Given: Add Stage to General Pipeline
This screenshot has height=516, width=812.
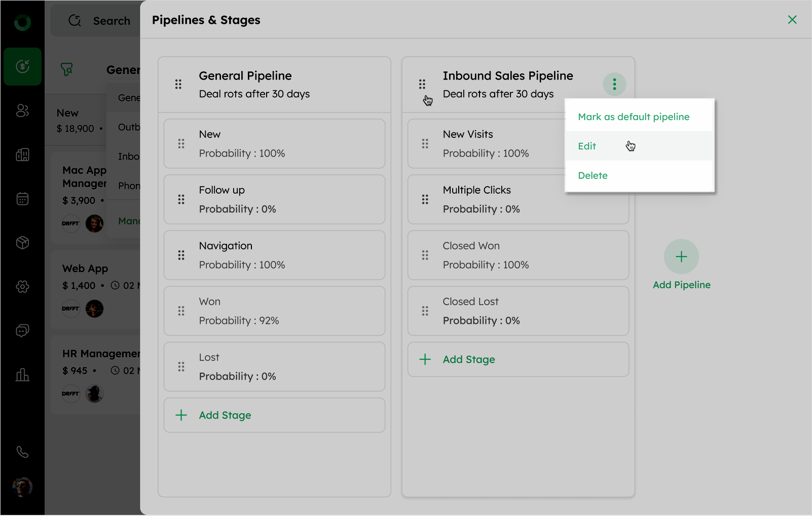Looking at the screenshot, I should tap(225, 415).
